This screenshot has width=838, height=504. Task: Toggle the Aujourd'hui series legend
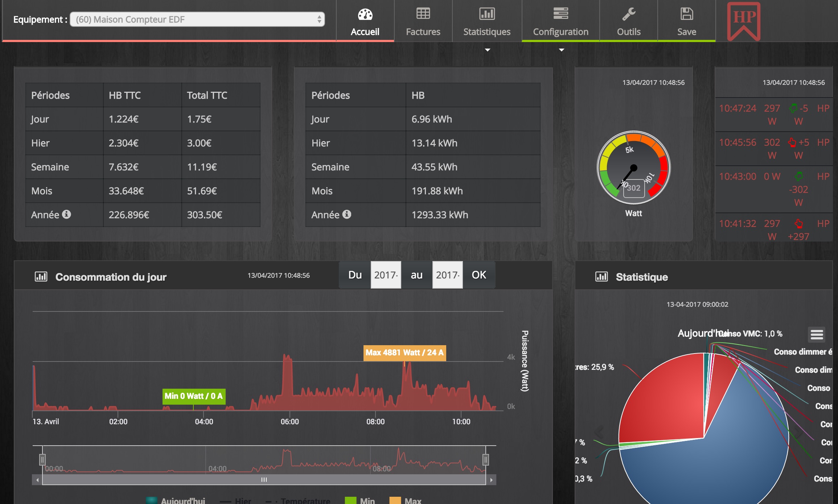point(176,500)
